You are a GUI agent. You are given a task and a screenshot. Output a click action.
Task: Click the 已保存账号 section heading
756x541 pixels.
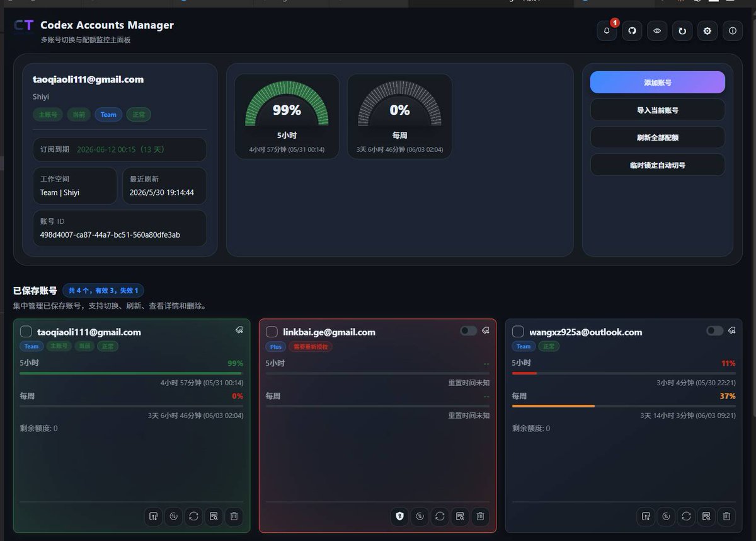pyautogui.click(x=35, y=291)
